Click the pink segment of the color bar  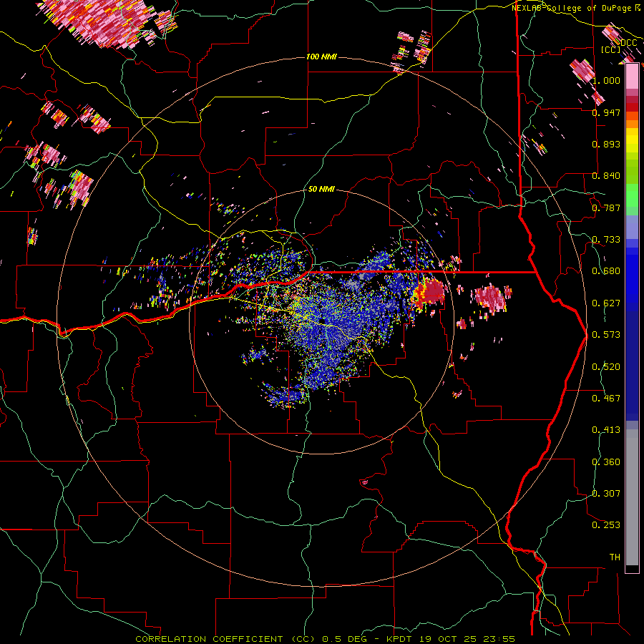click(x=632, y=77)
